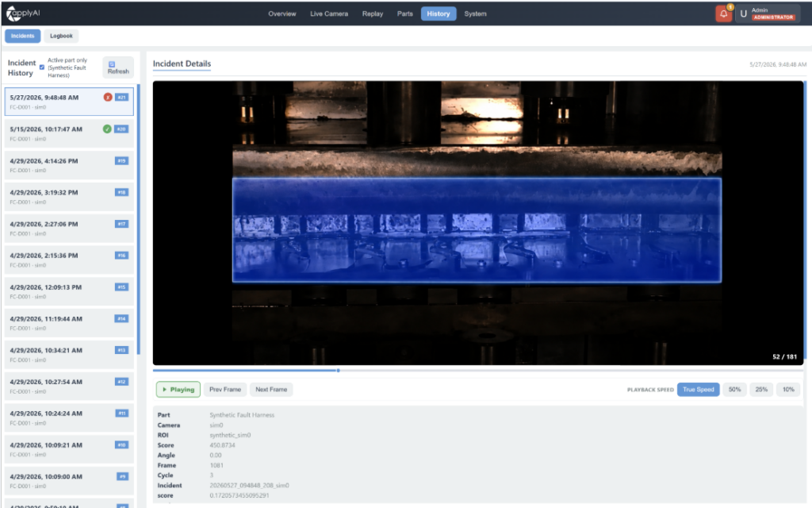The image size is (812, 508).
Task: Set playback speed to 25%
Action: [x=761, y=389]
